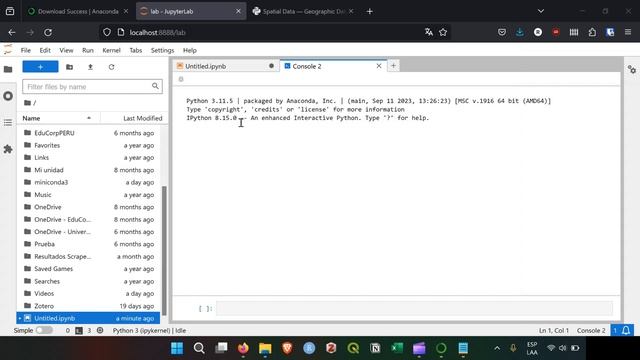Toggle the Simple interface switch
This screenshot has height=360, width=640.
[x=44, y=330]
